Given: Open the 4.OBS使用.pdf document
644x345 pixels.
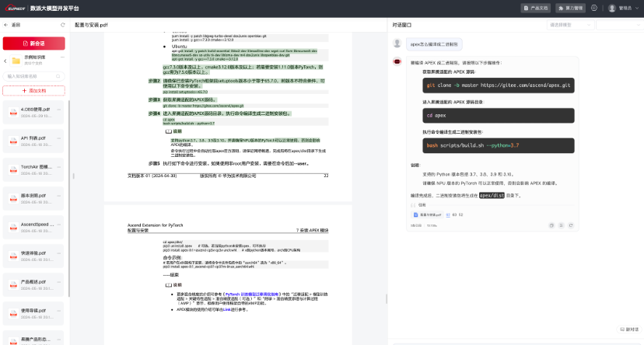Looking at the screenshot, I should tap(33, 112).
